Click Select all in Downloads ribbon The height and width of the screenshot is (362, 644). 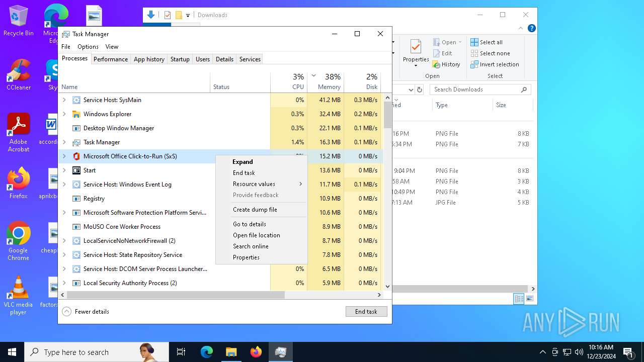(487, 42)
